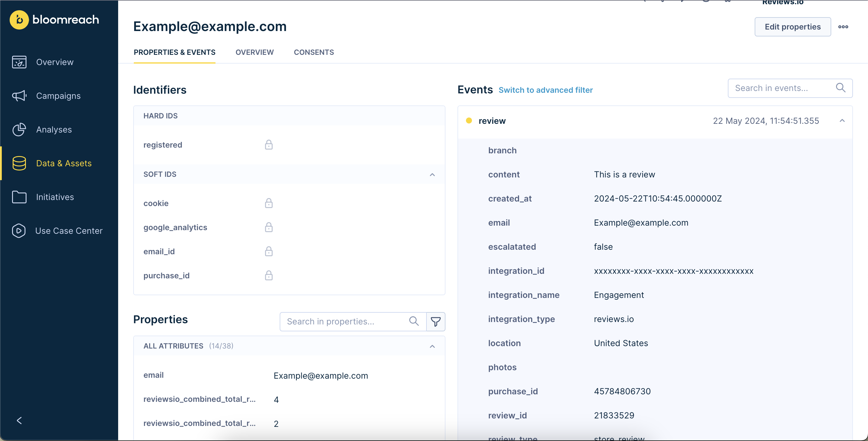The image size is (868, 441).
Task: Click search magnifier in events field
Action: click(x=840, y=88)
